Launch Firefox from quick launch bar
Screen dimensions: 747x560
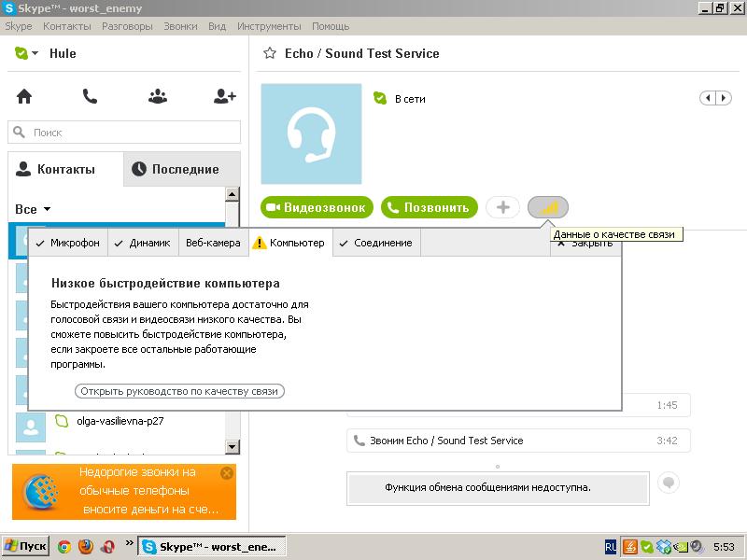click(86, 547)
